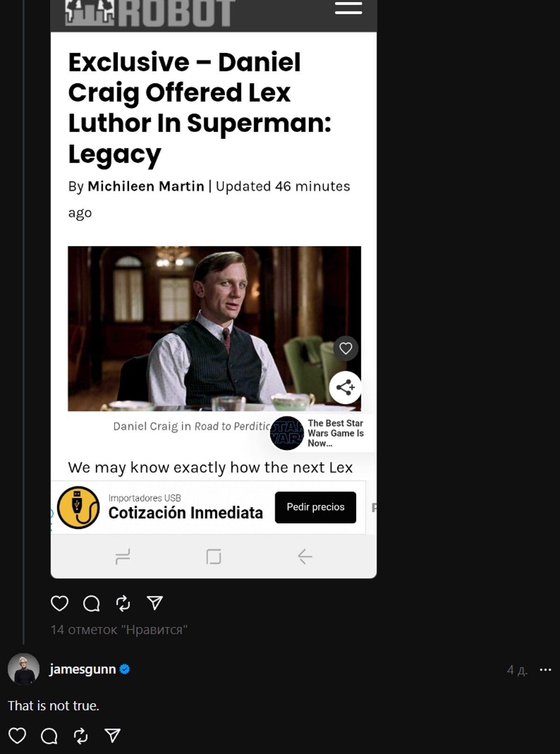Visit the jamesgunn username link
The width and height of the screenshot is (560, 754).
[x=83, y=669]
